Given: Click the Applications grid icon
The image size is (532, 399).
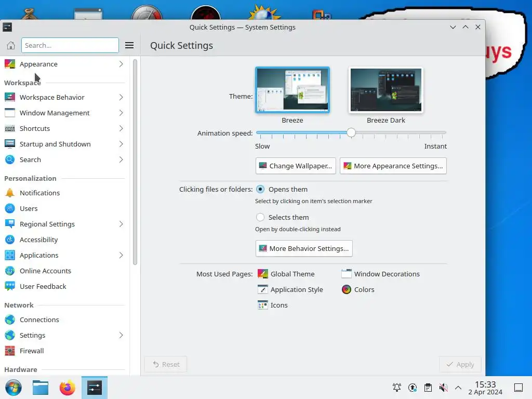Looking at the screenshot, I should [x=10, y=255].
